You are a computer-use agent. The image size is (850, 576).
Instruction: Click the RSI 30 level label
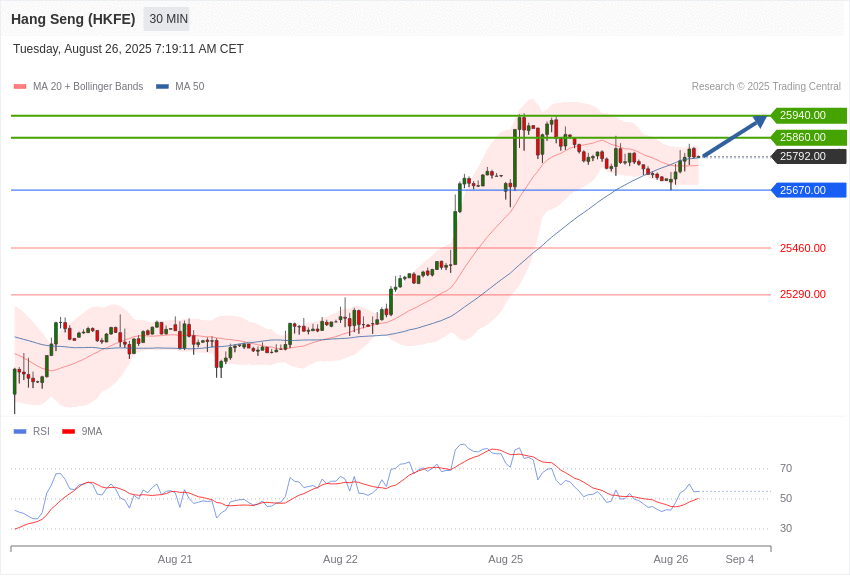786,528
